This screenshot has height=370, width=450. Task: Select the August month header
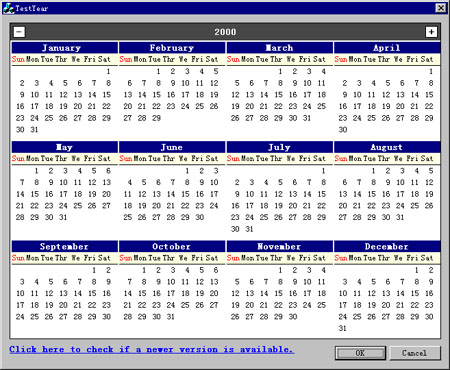[387, 147]
